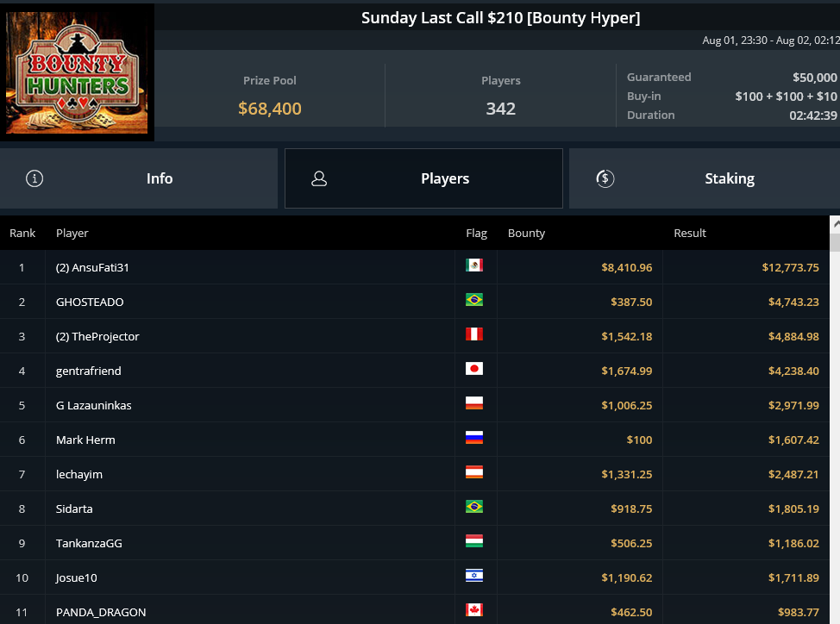
Task: Click the Players person icon
Action: pos(319,178)
